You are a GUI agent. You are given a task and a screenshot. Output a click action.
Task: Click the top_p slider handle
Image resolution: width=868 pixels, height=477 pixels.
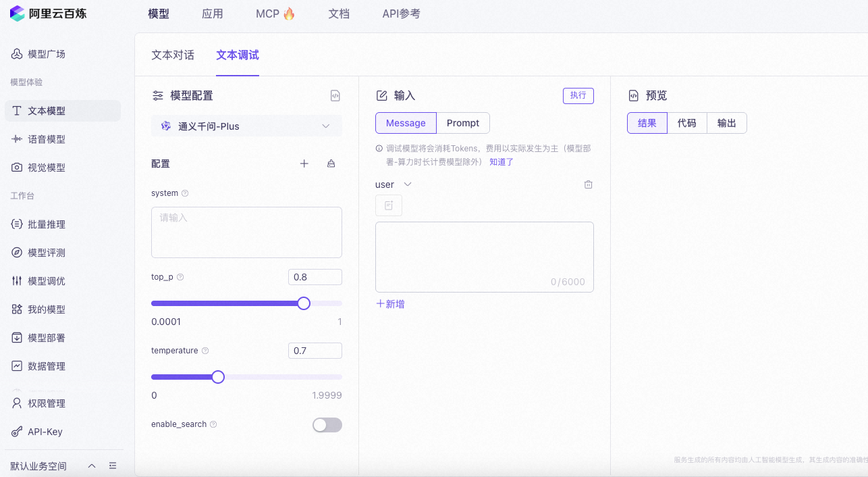[304, 303]
